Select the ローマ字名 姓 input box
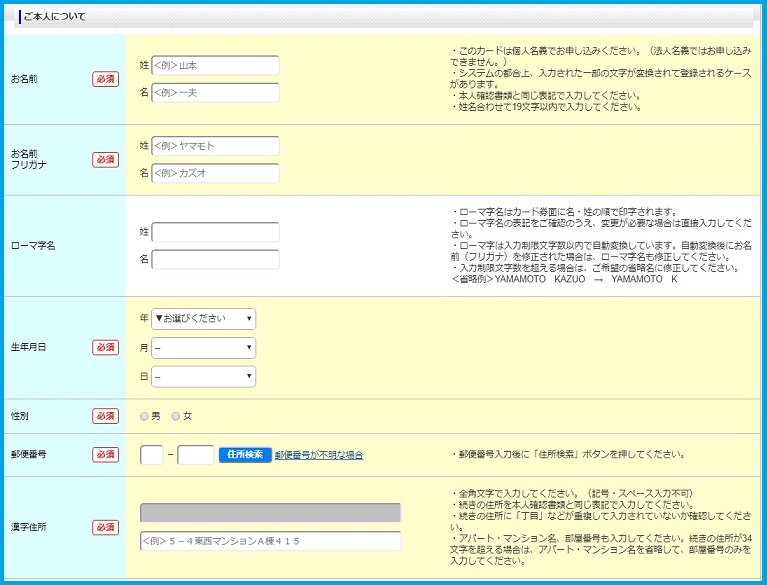The width and height of the screenshot is (768, 585). click(215, 232)
